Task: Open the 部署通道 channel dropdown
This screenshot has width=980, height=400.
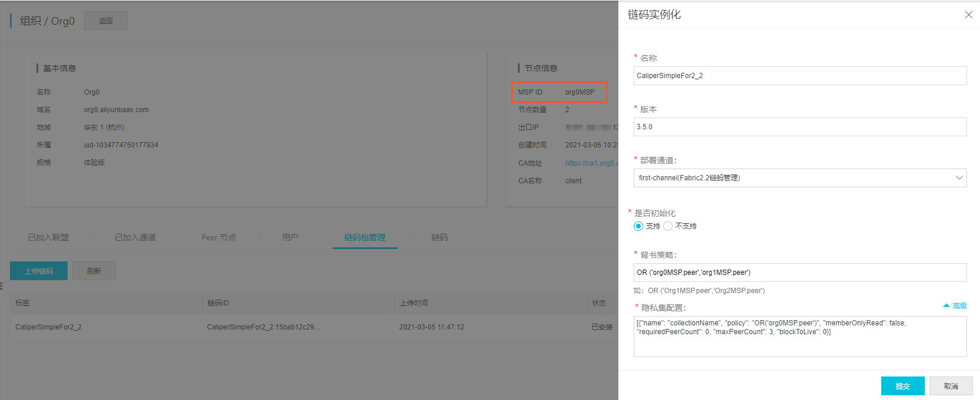Action: [800, 178]
